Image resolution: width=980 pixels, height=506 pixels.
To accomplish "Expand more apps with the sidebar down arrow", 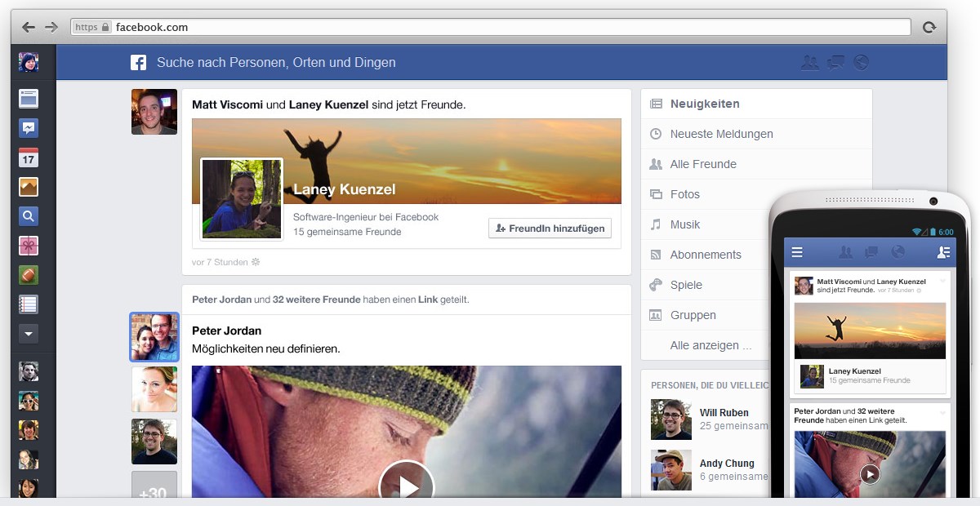I will (29, 334).
